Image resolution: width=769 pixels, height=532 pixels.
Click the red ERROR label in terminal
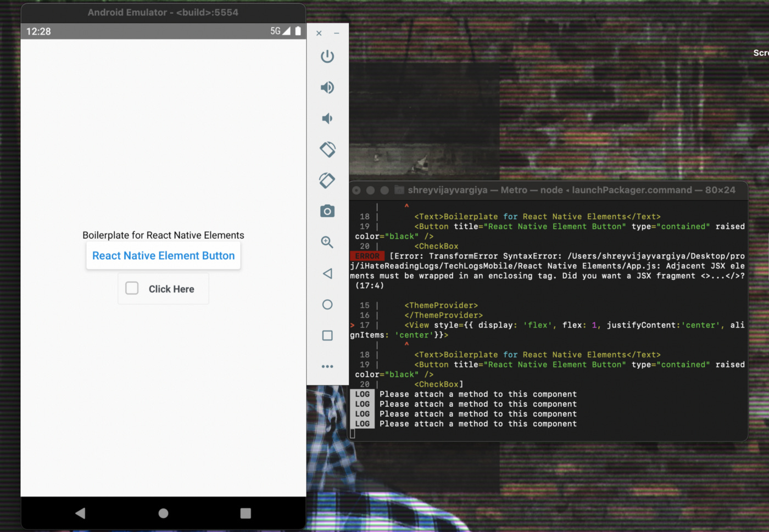tap(367, 256)
